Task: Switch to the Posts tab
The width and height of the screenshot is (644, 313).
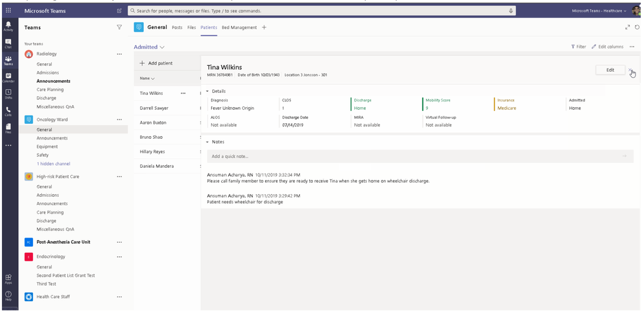Action: [x=177, y=28]
